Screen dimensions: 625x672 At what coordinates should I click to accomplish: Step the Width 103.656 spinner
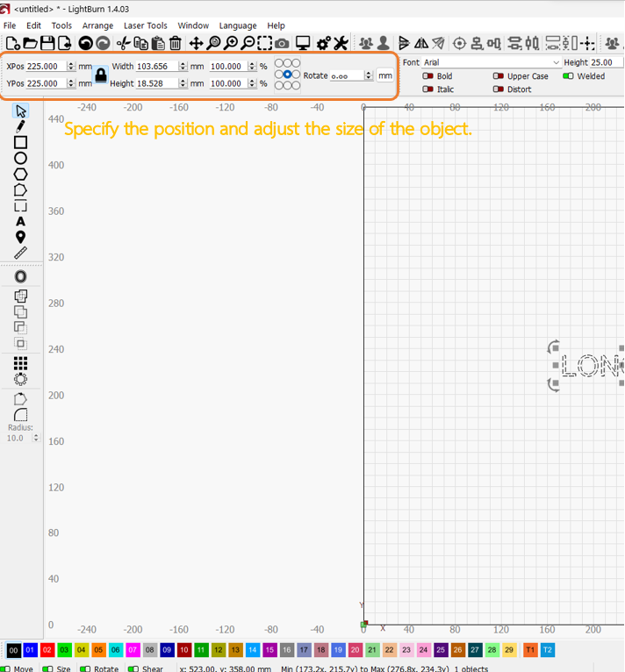tap(183, 66)
